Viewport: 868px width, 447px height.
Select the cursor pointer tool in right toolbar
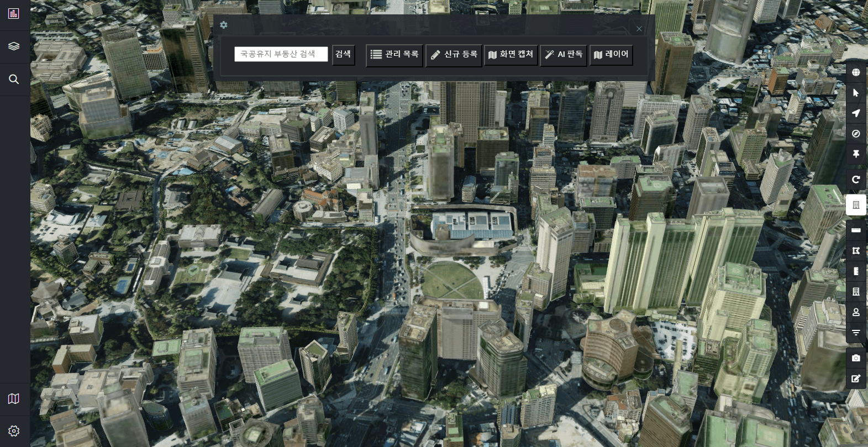point(856,93)
